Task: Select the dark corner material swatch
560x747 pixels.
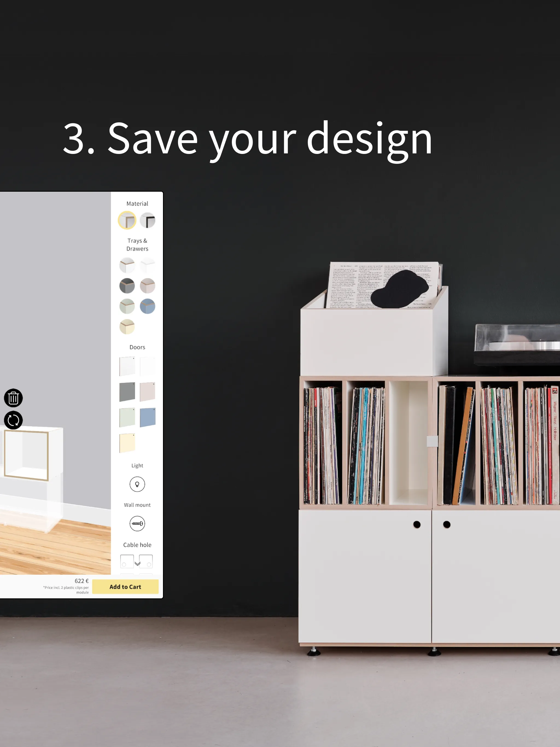Action: tap(148, 220)
